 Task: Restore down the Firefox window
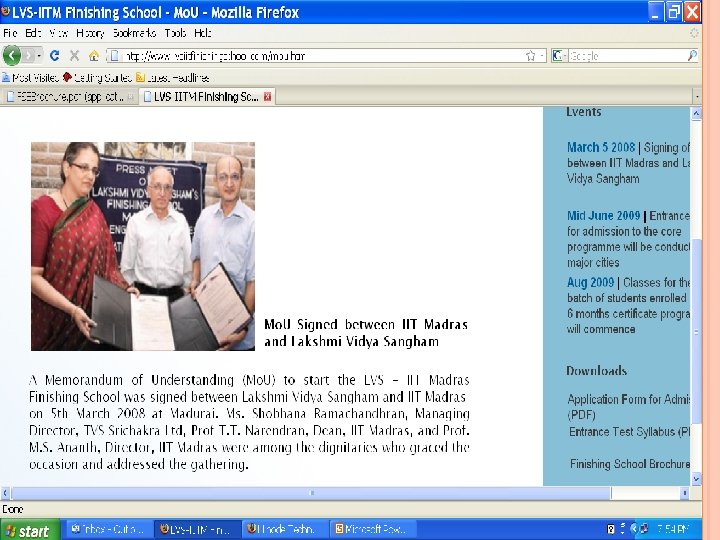pos(674,12)
